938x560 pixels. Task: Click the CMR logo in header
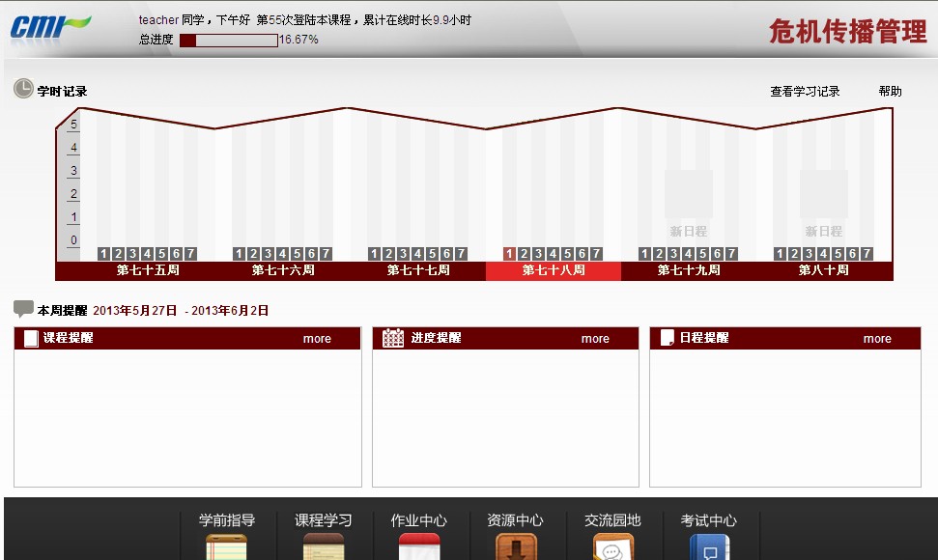(x=50, y=26)
